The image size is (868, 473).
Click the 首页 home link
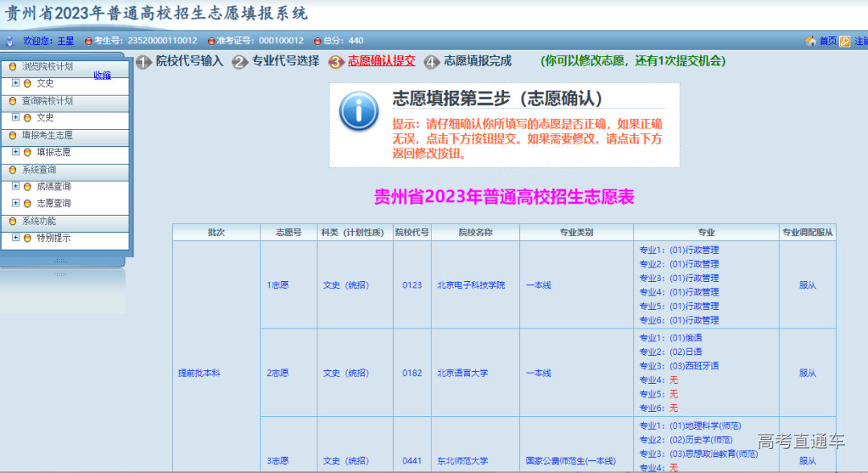pos(827,41)
